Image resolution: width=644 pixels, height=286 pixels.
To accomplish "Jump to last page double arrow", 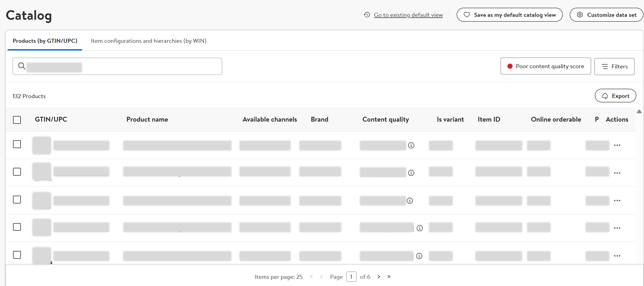I will [389, 276].
